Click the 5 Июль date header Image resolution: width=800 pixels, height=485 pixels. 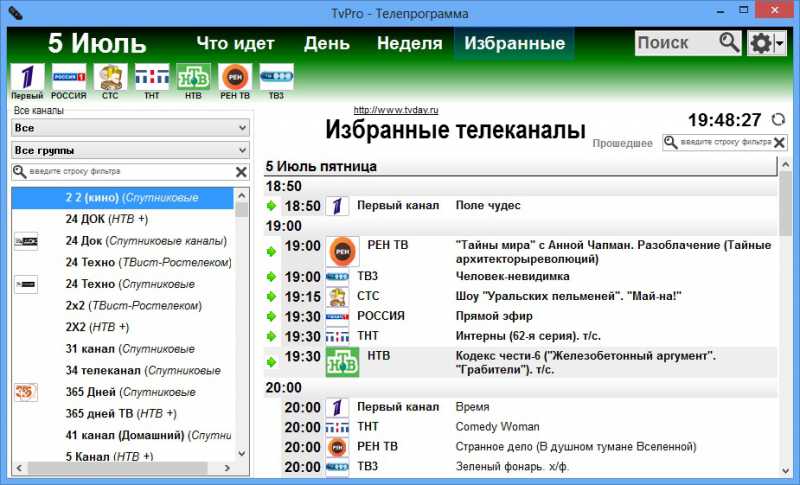tap(97, 43)
